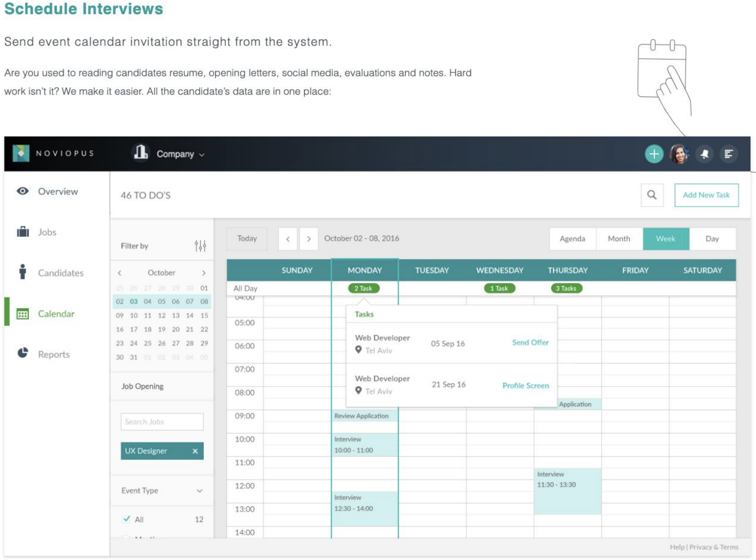The width and height of the screenshot is (756, 560).
Task: Go to next month in mini calendar
Action: coord(204,273)
